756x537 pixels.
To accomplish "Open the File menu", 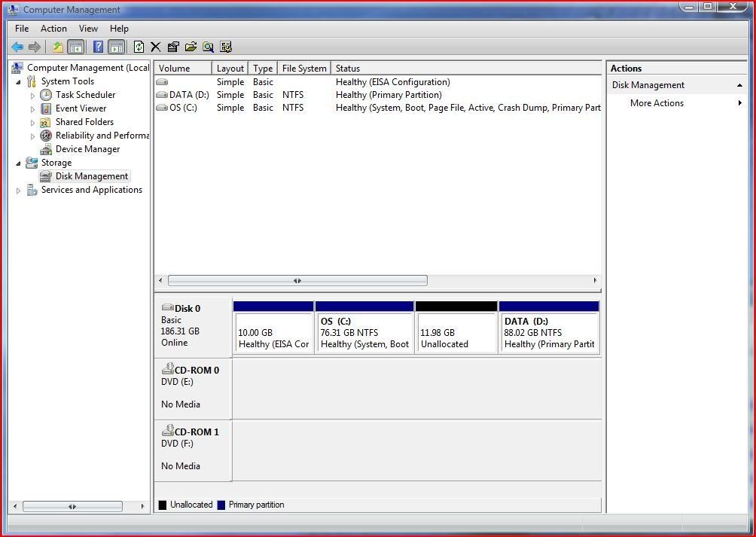I will coord(22,29).
